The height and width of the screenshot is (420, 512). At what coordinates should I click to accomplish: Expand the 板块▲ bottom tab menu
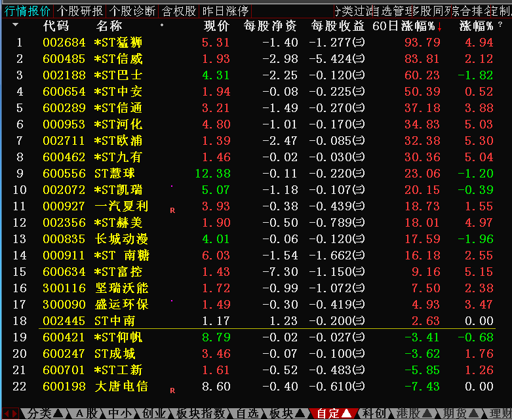(x=286, y=413)
